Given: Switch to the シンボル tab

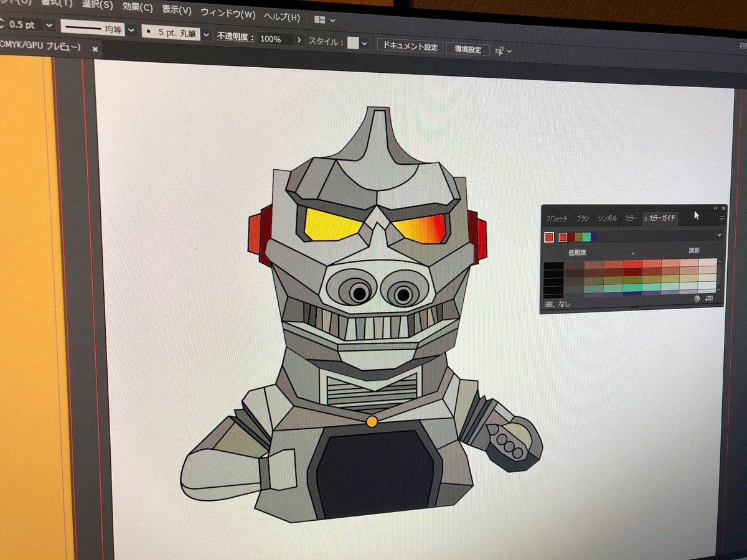Looking at the screenshot, I should [x=607, y=218].
